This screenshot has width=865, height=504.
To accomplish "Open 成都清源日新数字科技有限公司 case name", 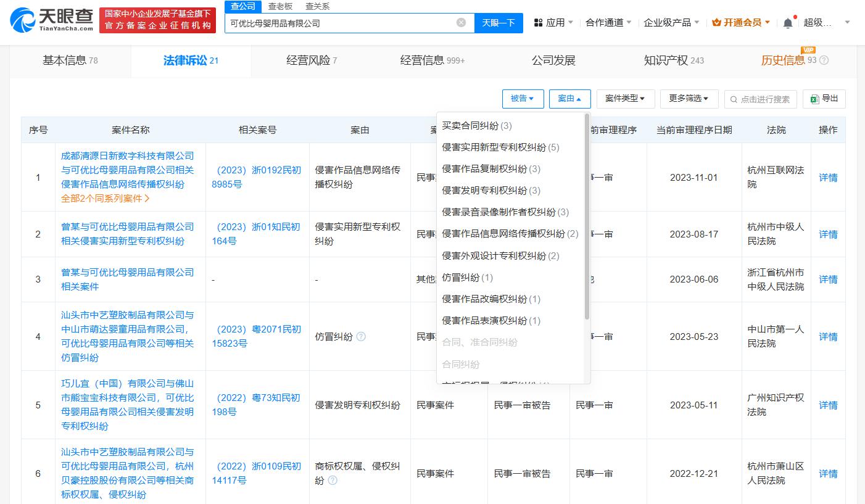I will (127, 170).
